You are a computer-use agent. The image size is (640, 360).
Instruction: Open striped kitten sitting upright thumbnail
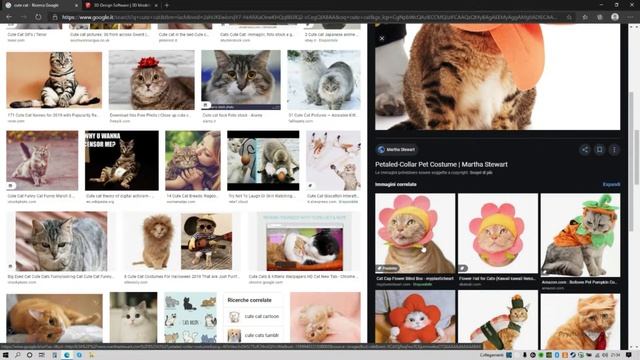click(x=54, y=80)
